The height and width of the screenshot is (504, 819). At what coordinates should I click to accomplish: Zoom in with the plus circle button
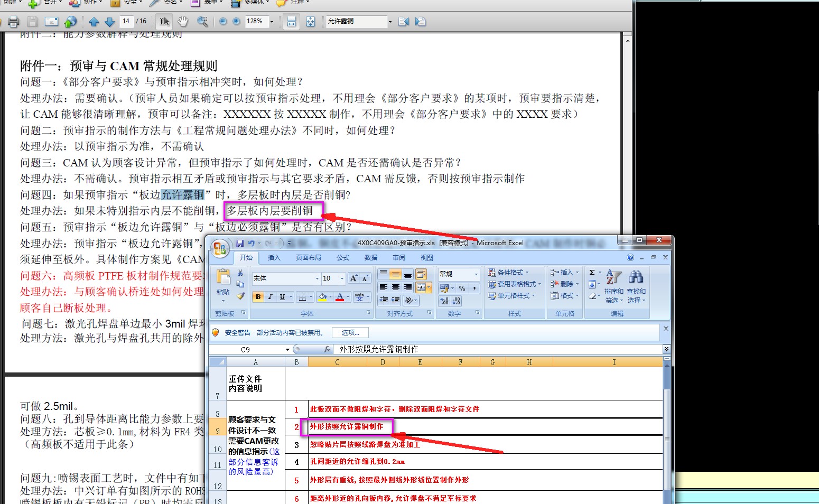(x=236, y=21)
